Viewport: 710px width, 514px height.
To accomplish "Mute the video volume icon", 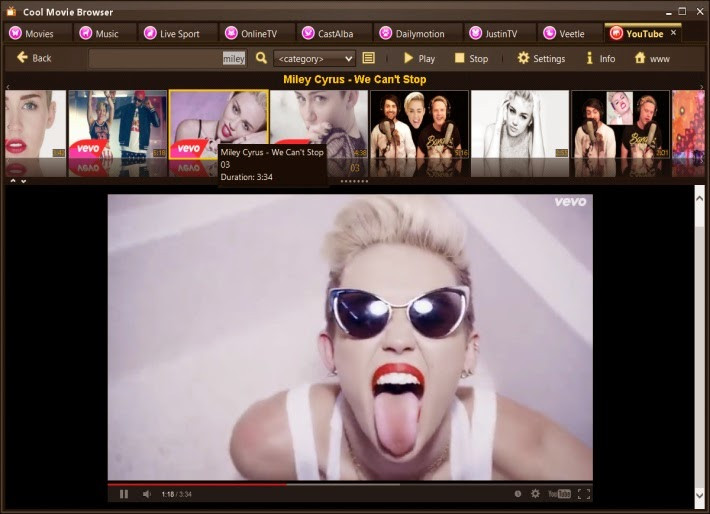I will (147, 494).
